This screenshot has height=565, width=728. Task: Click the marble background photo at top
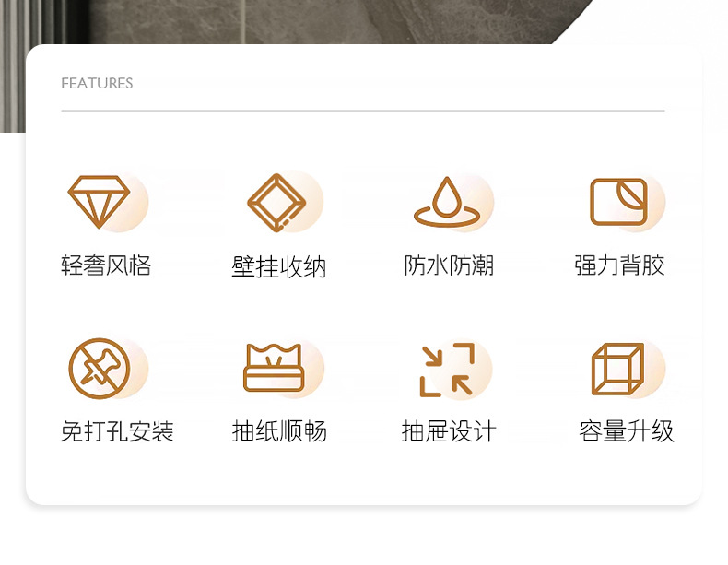[x=325, y=22]
